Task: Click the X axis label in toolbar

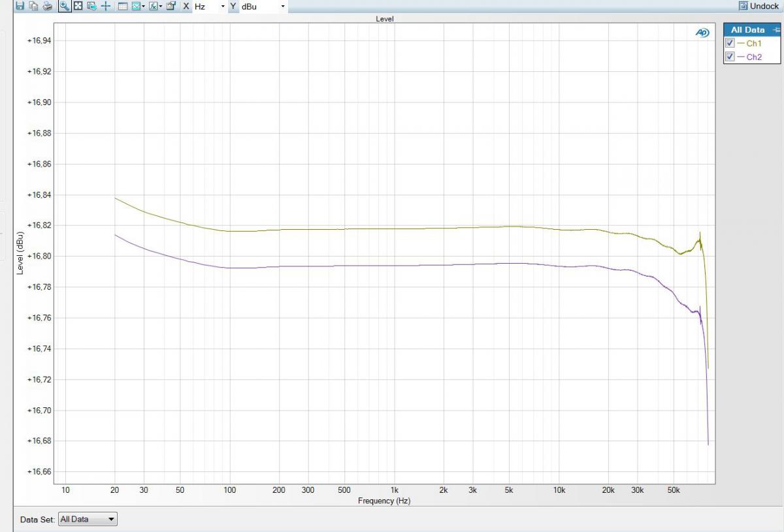Action: tap(186, 6)
